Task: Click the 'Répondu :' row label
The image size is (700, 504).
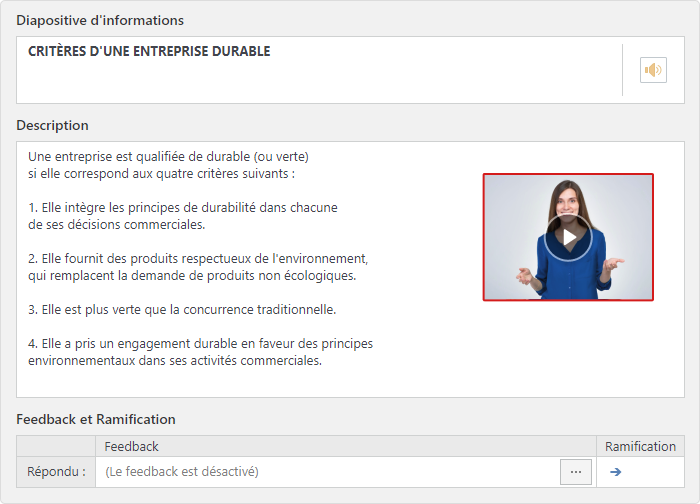Action: [x=56, y=472]
